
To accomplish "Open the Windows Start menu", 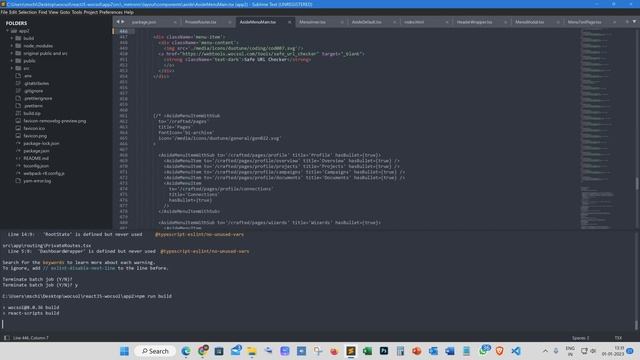I will pos(124,351).
